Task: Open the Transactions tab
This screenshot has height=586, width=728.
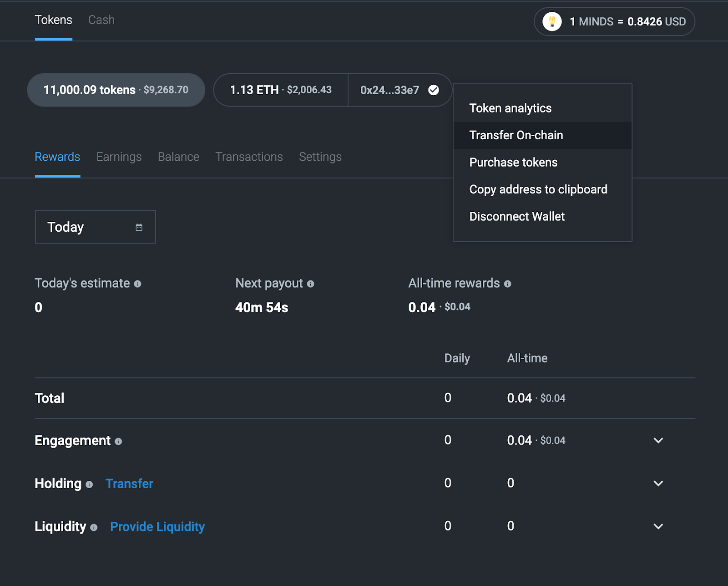Action: click(249, 157)
